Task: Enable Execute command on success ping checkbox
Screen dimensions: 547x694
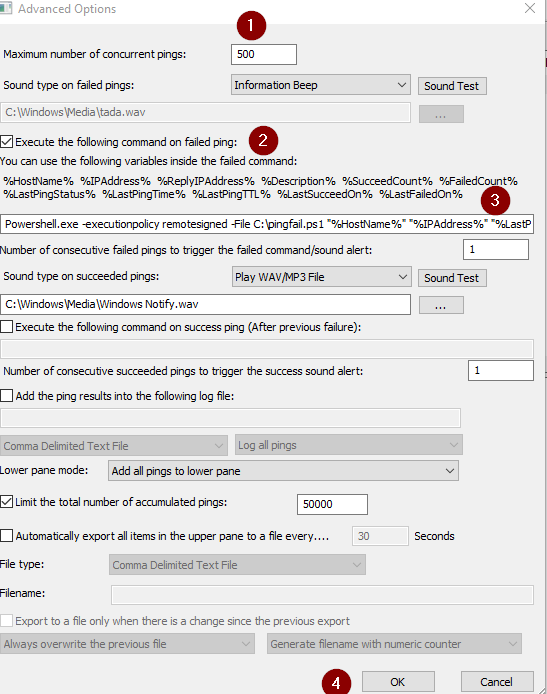Action: coord(7,327)
